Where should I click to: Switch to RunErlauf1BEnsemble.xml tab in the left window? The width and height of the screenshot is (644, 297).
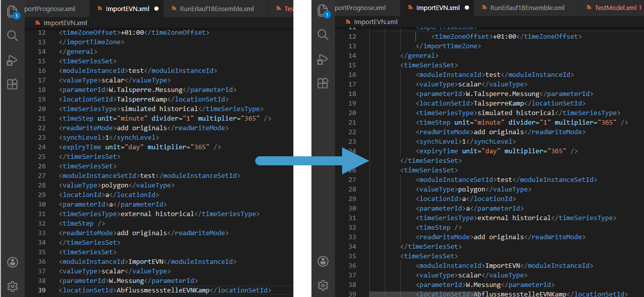coord(217,9)
